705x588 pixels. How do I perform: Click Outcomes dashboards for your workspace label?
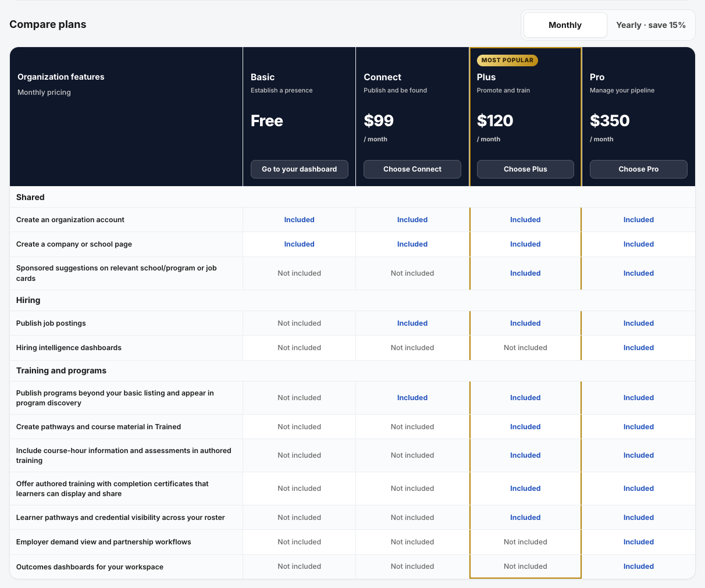90,567
